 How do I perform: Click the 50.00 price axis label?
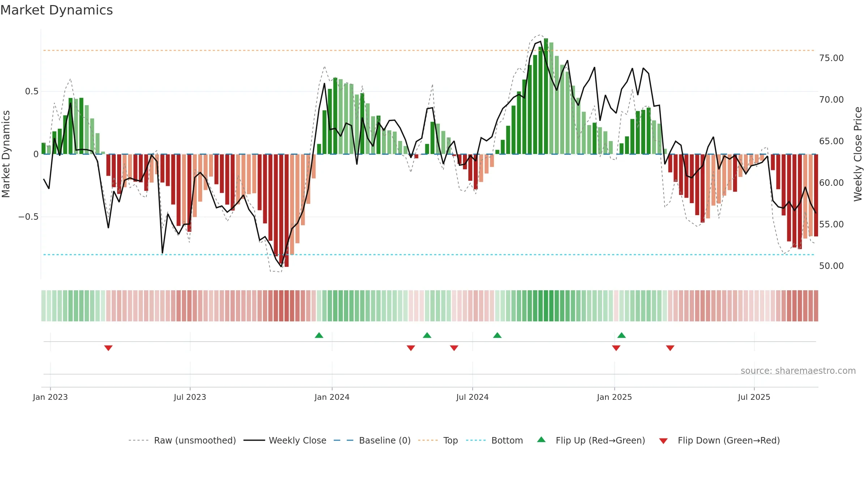(831, 266)
